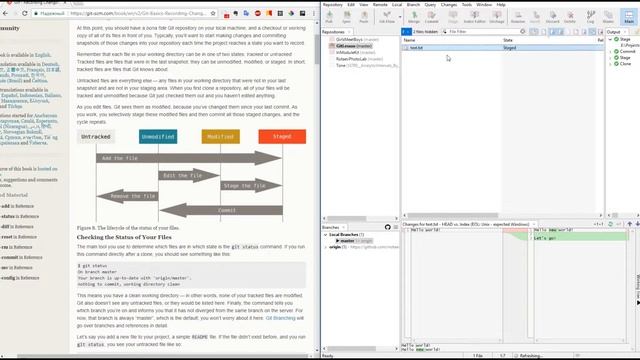Click the commit Reference link in sidebar
640x360 pixels.
point(22,258)
